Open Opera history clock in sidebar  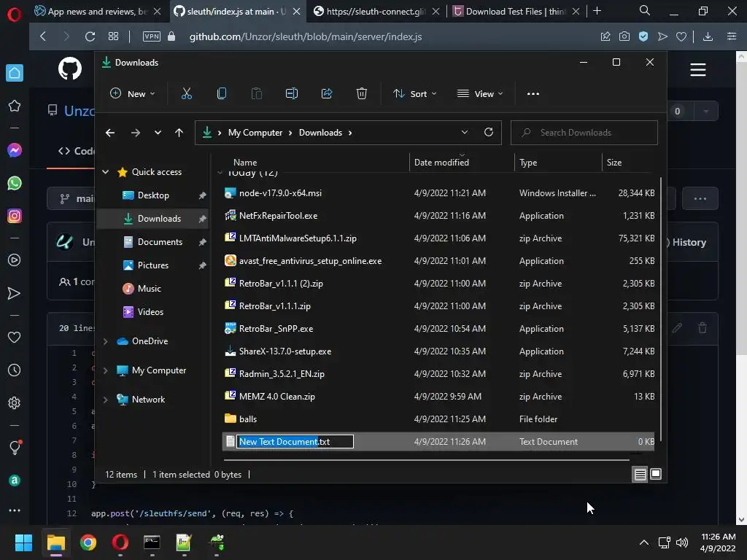pos(15,370)
